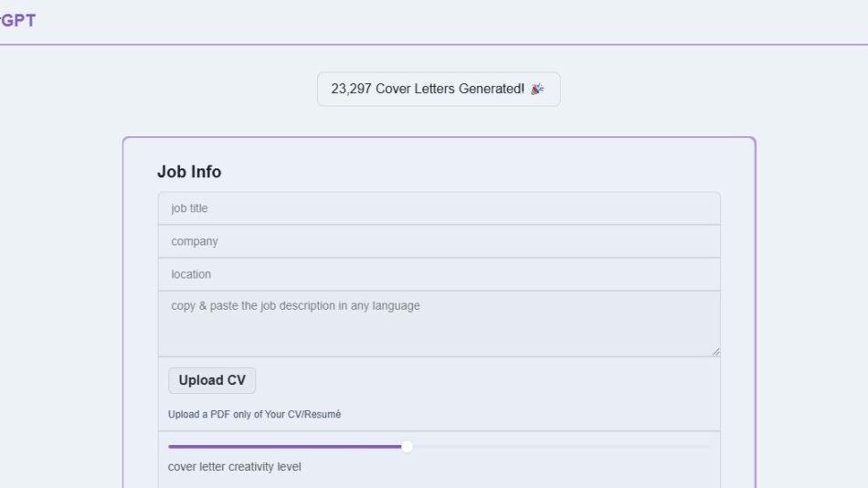Click the 'cover letter creativity level' label
This screenshot has width=868, height=488.
pyautogui.click(x=235, y=467)
